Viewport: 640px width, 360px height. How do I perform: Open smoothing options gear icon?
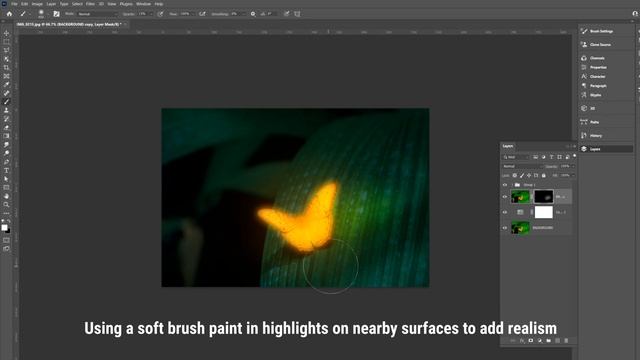[x=253, y=14]
